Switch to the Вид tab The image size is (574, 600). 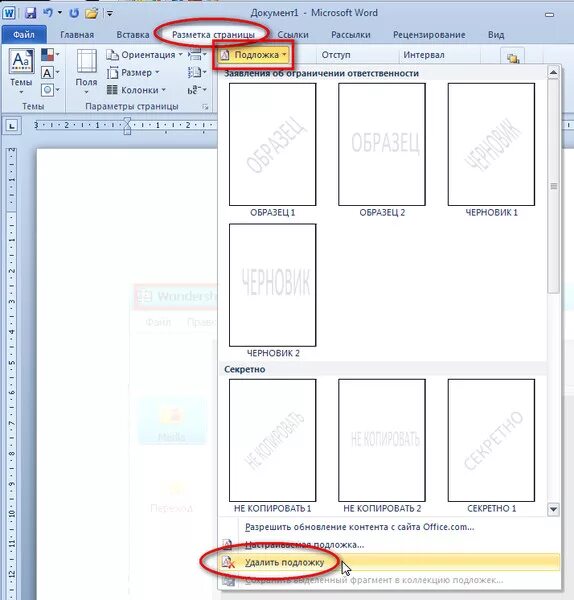[x=496, y=35]
